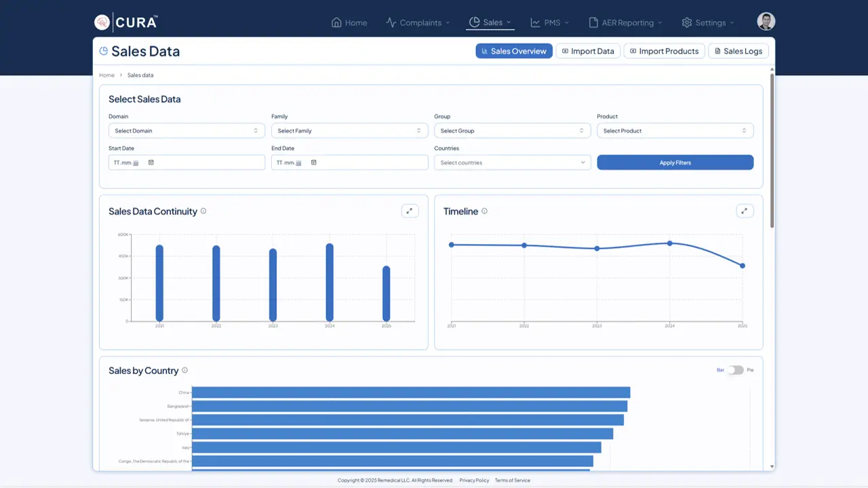
Task: Expand the Timeline chart to fullscreen
Action: 745,211
